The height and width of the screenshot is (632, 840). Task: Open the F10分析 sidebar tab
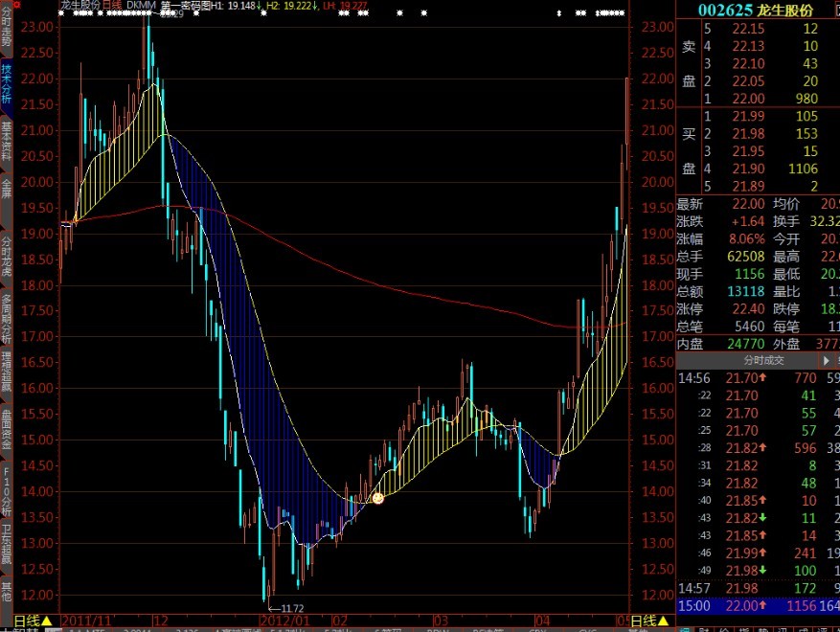(7, 487)
